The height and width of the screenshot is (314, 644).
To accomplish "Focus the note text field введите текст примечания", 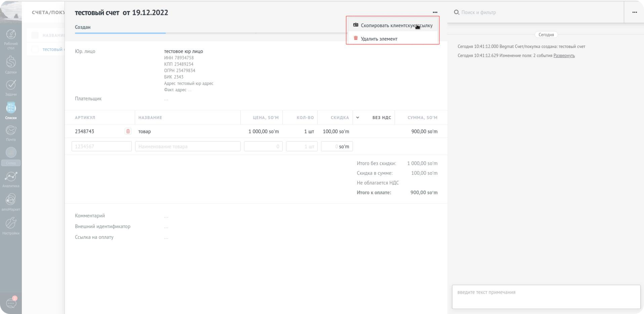I will tap(546, 297).
